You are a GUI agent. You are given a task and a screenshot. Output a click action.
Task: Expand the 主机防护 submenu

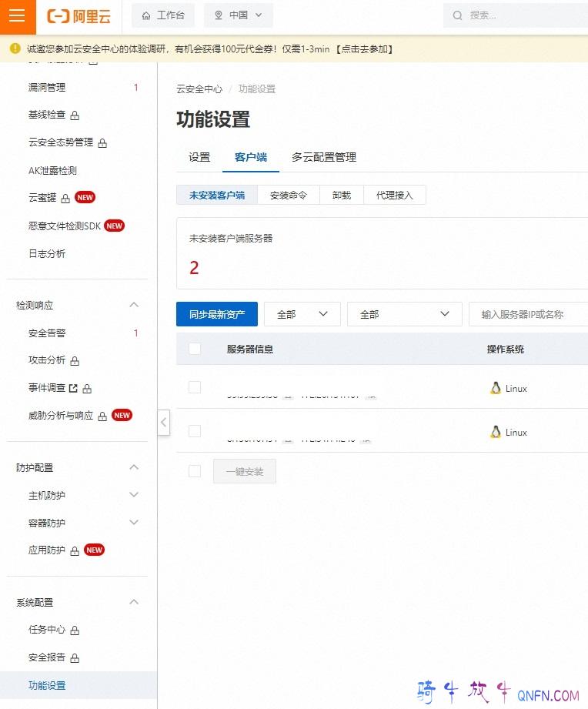[x=134, y=495]
